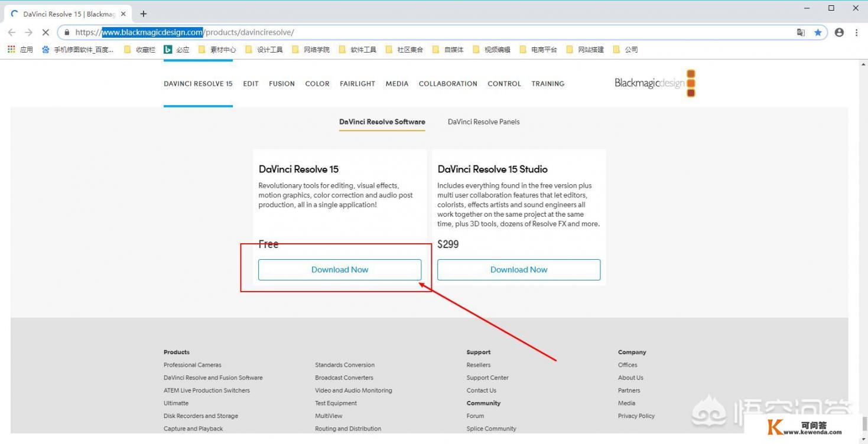
Task: Open the 软件工具 bookmark folder
Action: click(x=357, y=50)
